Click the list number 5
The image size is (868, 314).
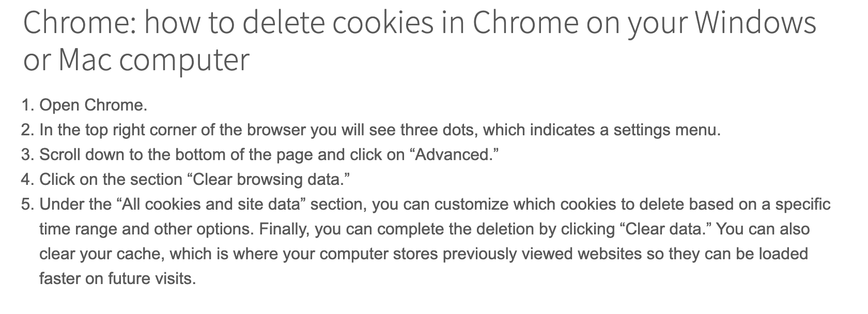(27, 205)
